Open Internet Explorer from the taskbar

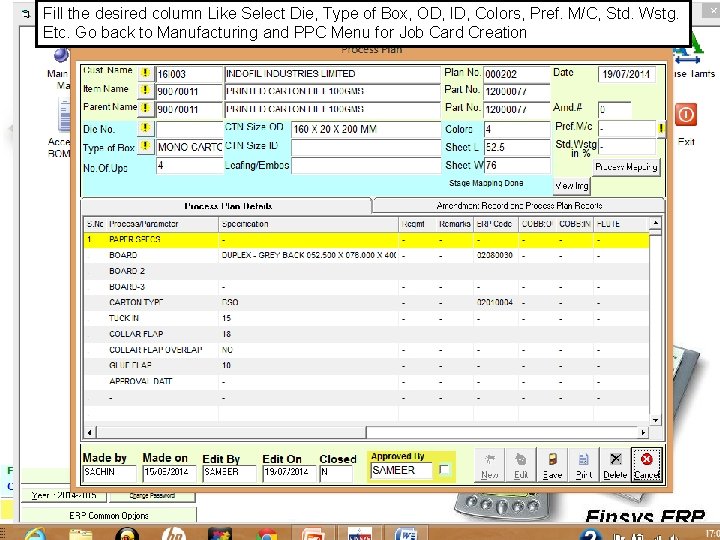pos(36,534)
